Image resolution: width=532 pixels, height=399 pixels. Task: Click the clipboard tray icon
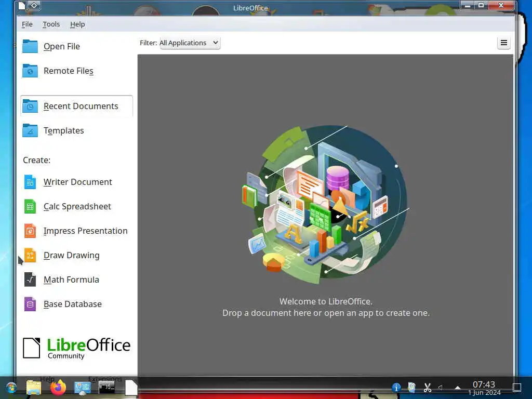(411, 387)
